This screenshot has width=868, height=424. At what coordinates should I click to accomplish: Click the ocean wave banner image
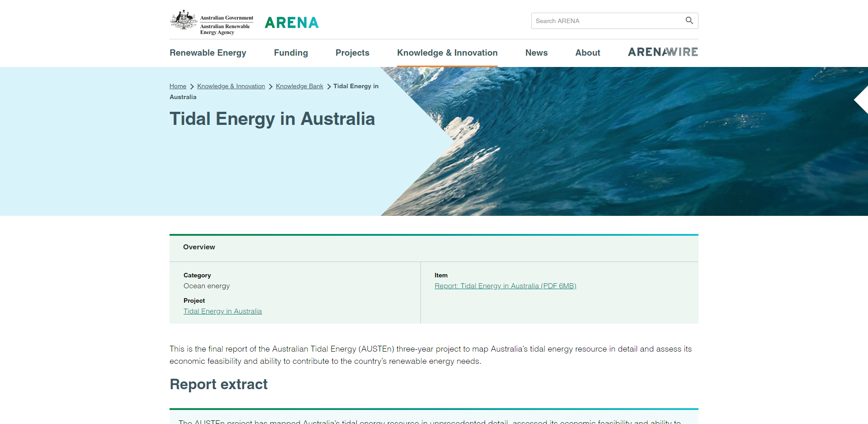pos(633,145)
